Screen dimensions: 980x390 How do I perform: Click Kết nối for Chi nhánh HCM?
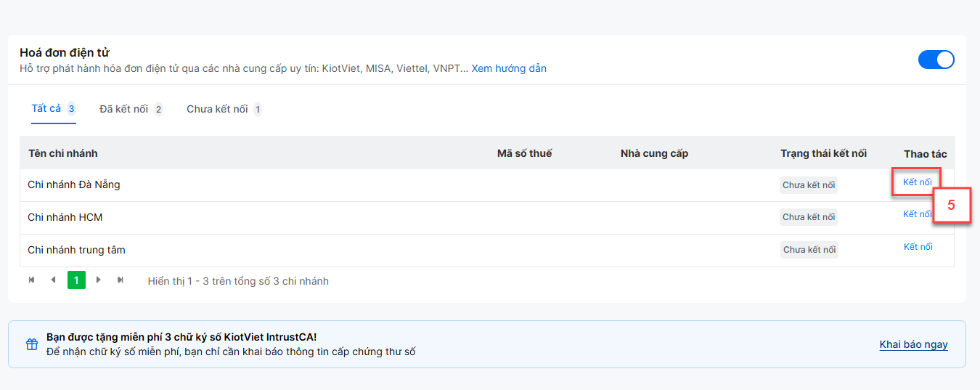click(x=918, y=214)
